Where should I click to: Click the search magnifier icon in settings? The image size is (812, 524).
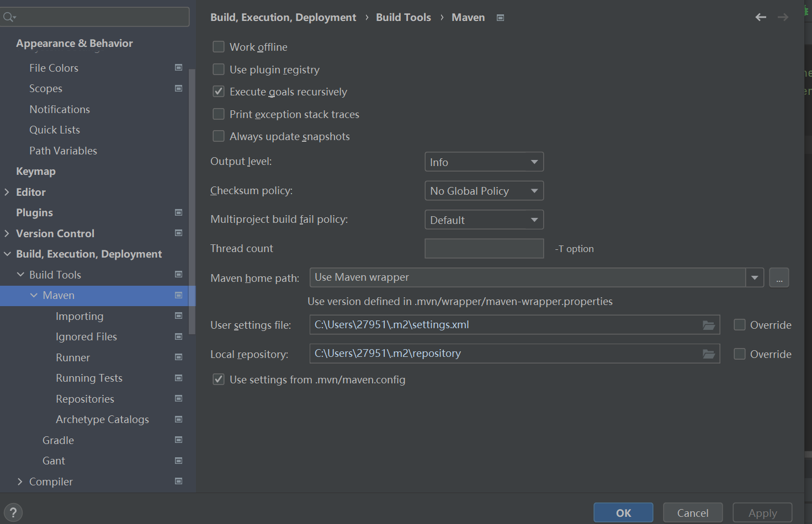coord(9,17)
